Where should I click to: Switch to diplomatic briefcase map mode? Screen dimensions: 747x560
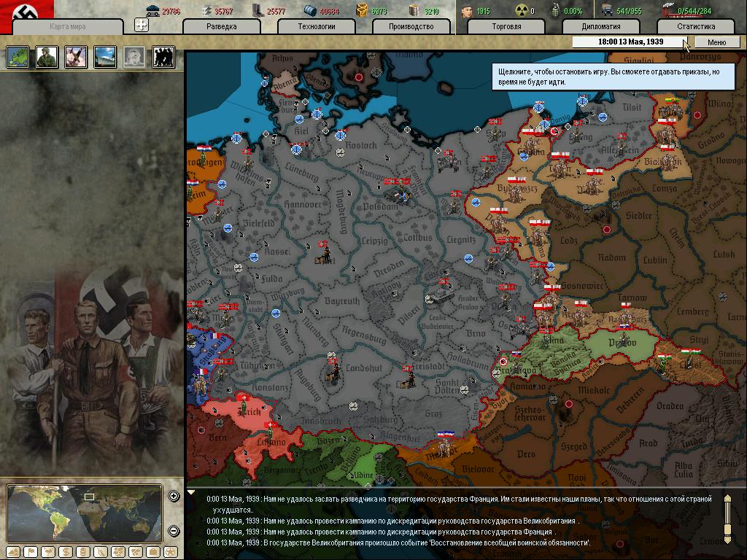pos(153,552)
